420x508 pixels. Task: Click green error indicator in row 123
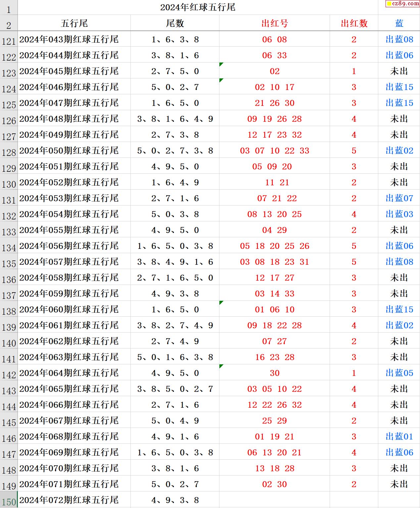pyautogui.click(x=221, y=64)
